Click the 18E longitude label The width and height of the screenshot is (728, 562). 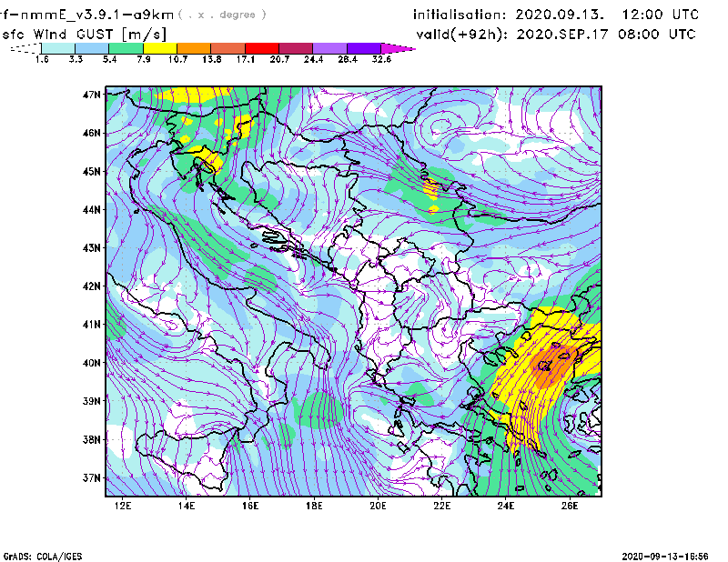pyautogui.click(x=314, y=506)
